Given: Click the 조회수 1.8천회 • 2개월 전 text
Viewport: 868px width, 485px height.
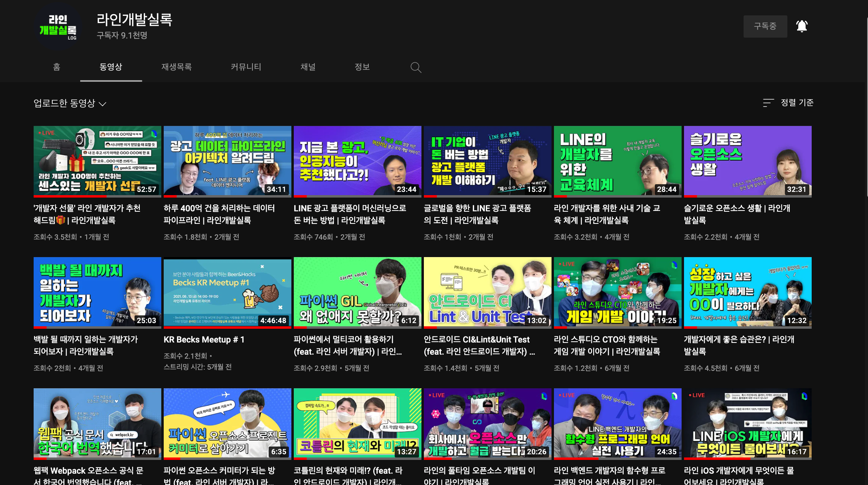Looking at the screenshot, I should tap(201, 237).
